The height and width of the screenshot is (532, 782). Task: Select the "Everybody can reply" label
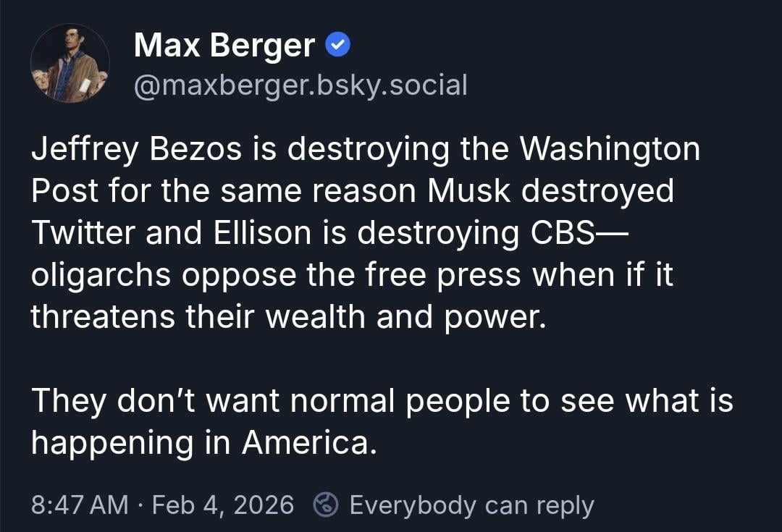coord(471,504)
